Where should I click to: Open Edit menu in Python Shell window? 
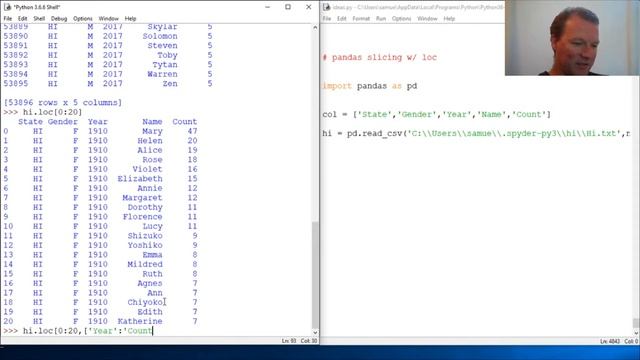click(22, 19)
